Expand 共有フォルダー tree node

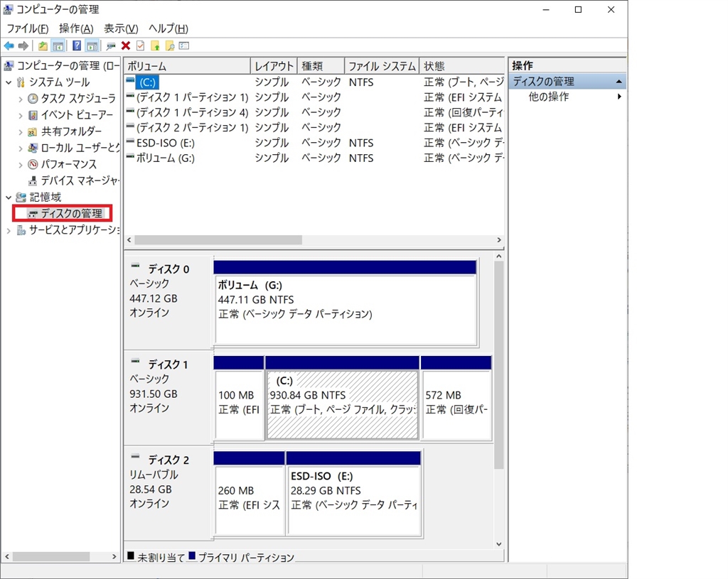[21, 132]
